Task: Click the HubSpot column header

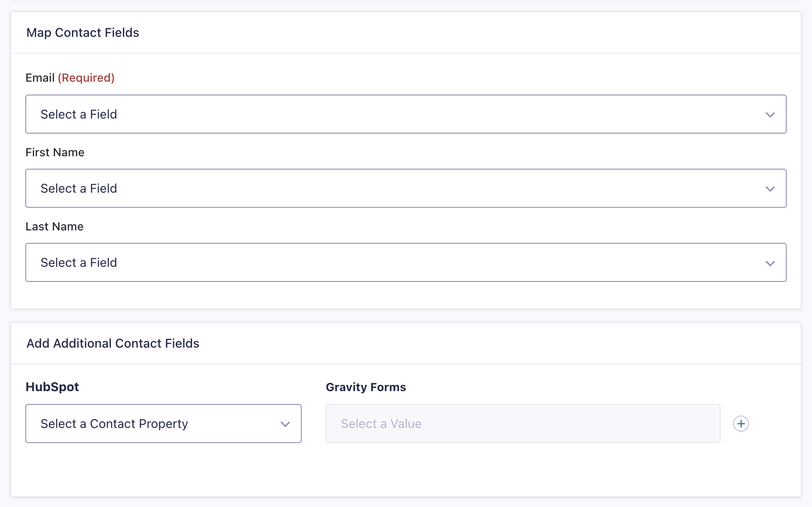Action: [x=52, y=387]
